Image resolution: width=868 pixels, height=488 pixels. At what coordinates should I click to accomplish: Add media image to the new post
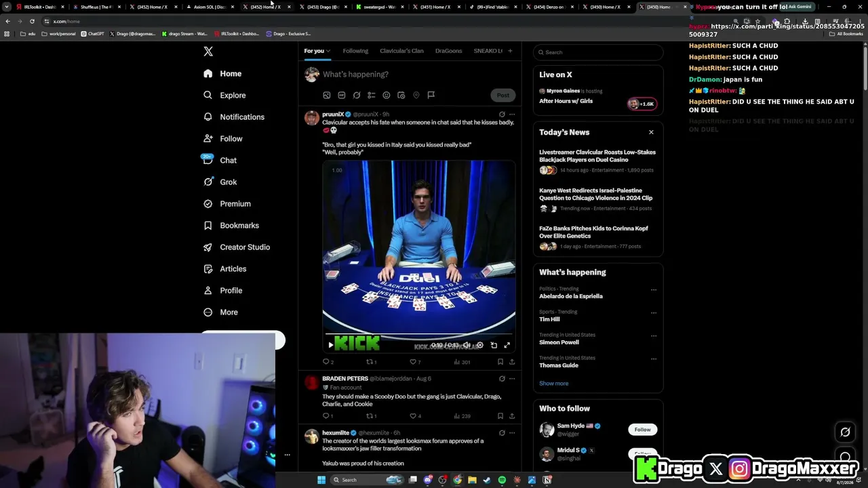point(327,95)
